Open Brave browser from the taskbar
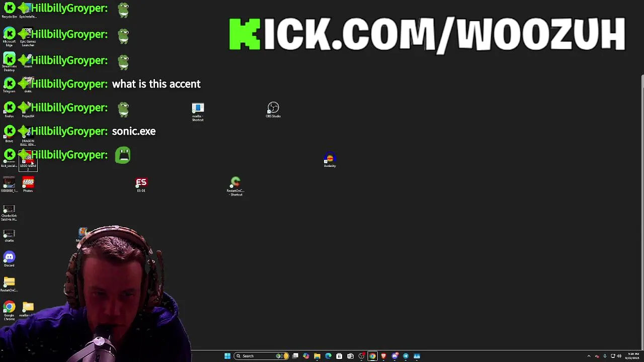Image resolution: width=644 pixels, height=362 pixels. tap(383, 356)
